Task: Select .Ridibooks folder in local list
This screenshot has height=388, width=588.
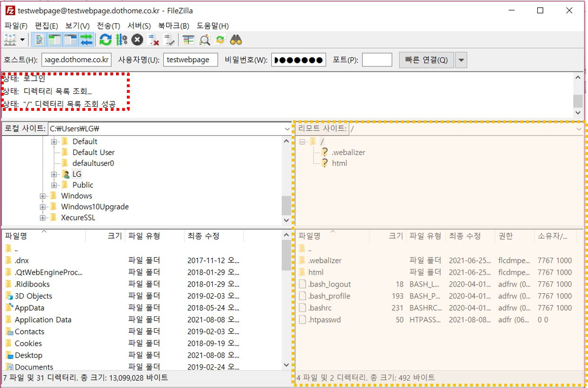Action: [x=32, y=284]
